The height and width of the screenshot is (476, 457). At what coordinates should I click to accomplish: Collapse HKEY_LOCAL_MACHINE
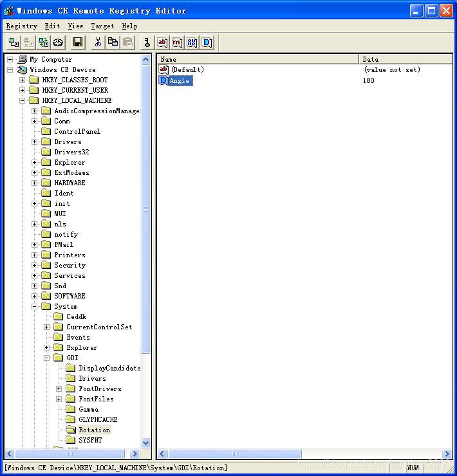pos(22,100)
